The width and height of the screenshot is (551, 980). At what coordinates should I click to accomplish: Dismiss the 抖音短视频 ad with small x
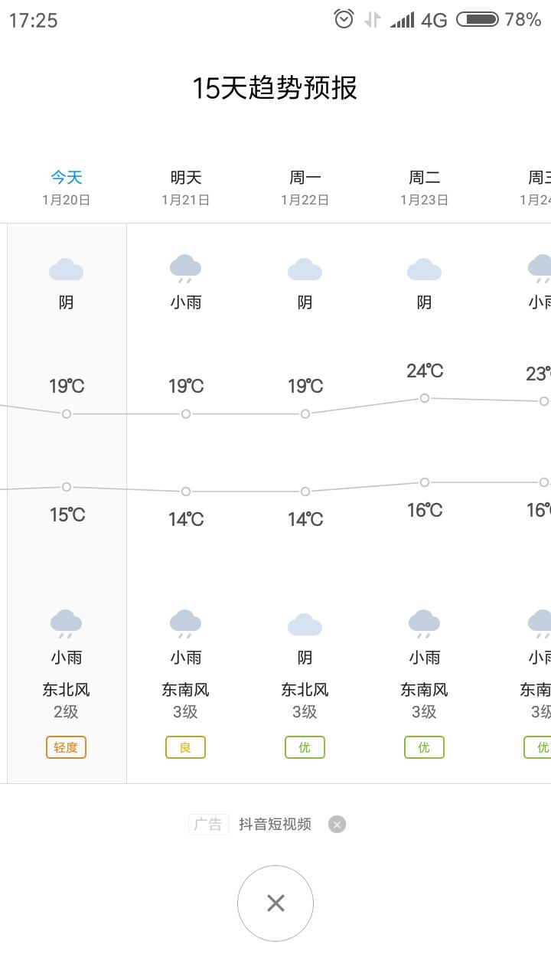click(337, 824)
